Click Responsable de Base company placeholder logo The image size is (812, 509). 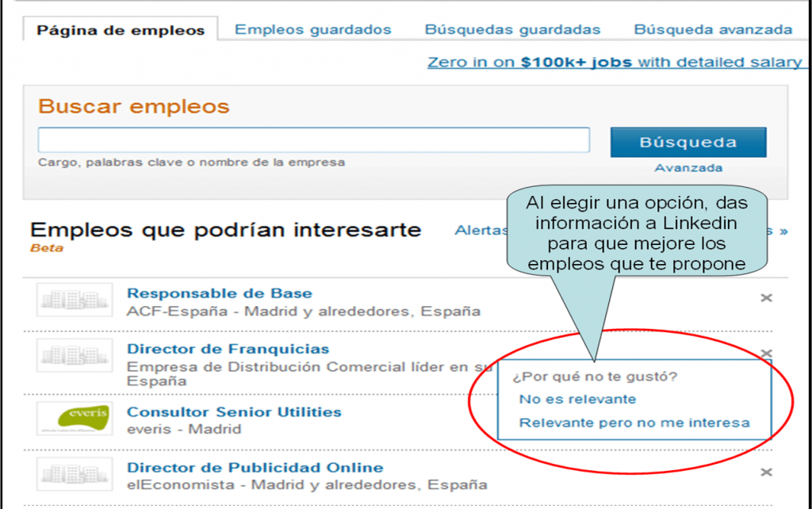click(x=75, y=300)
